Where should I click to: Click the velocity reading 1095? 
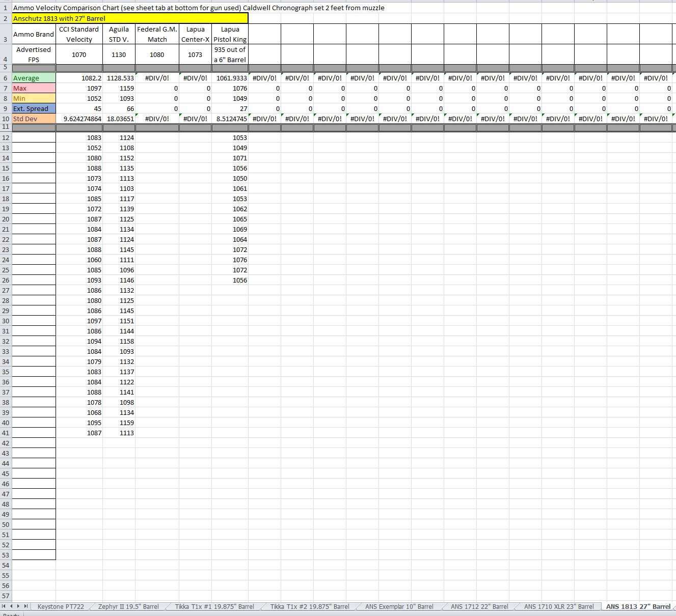tap(79, 423)
